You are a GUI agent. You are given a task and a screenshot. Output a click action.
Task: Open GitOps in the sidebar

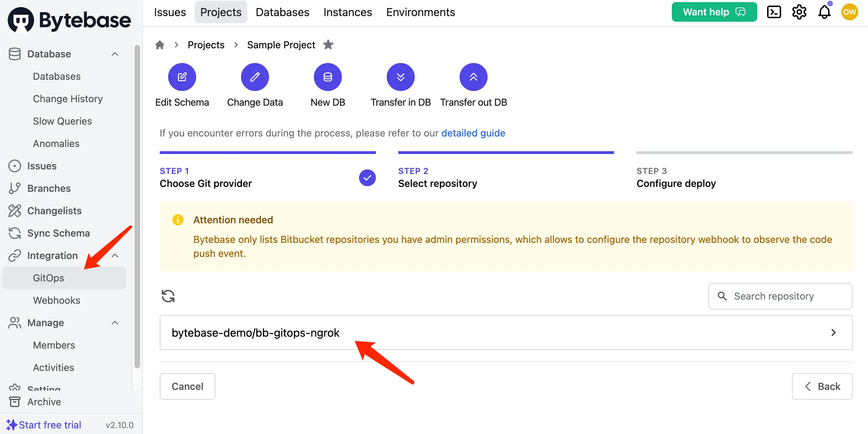(x=64, y=278)
